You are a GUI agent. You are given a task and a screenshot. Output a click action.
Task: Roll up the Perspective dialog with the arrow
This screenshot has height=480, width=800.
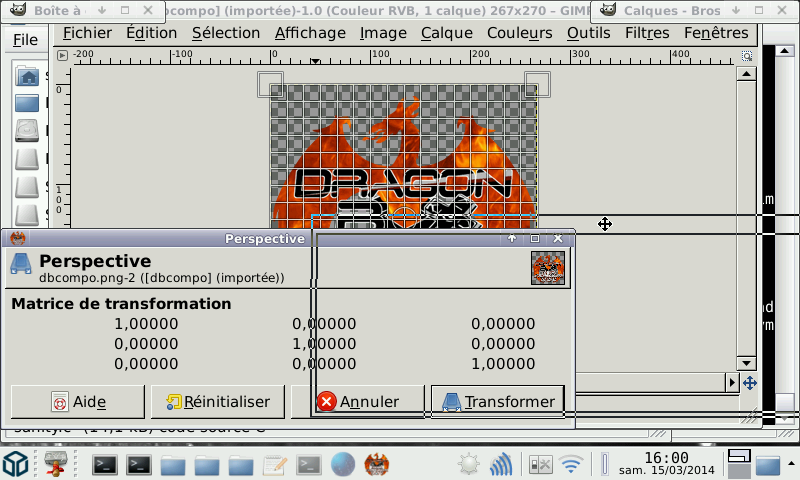[512, 238]
